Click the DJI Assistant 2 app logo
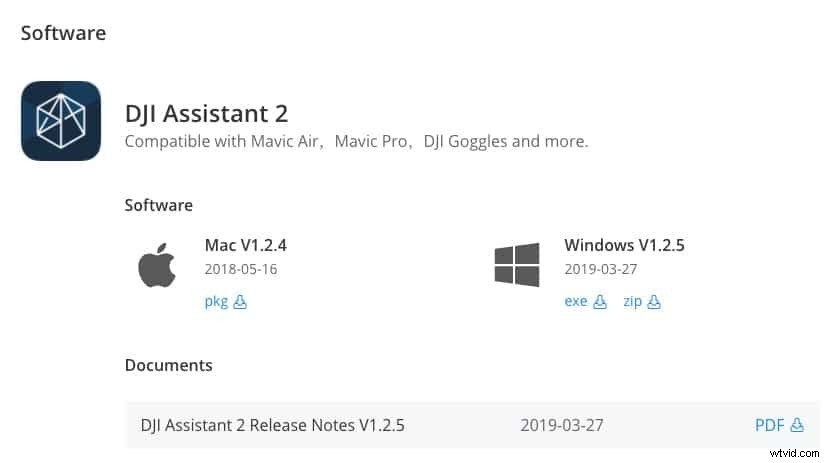840x463 pixels. (61, 121)
